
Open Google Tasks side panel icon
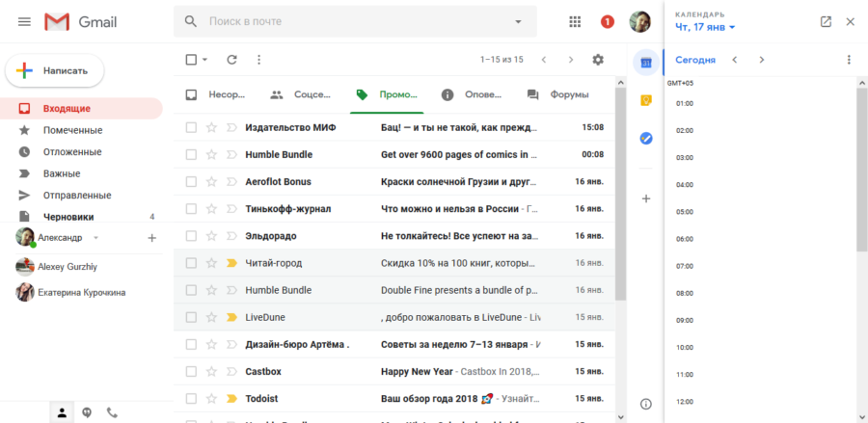645,138
